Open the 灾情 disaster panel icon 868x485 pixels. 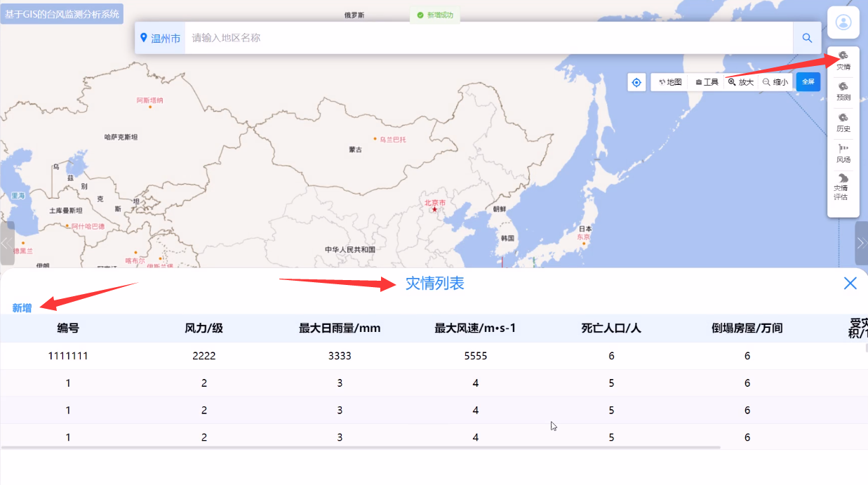(x=843, y=60)
